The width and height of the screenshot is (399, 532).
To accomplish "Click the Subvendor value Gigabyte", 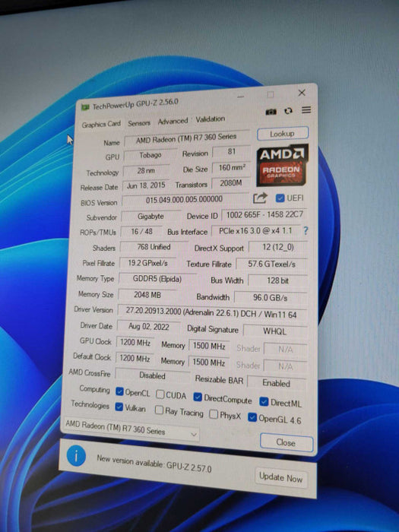I will 150,216.
